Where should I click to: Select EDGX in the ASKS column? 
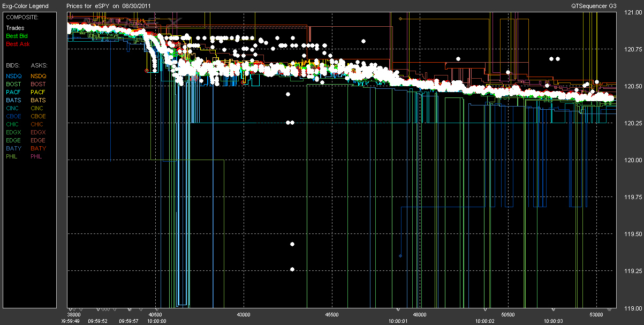(39, 132)
